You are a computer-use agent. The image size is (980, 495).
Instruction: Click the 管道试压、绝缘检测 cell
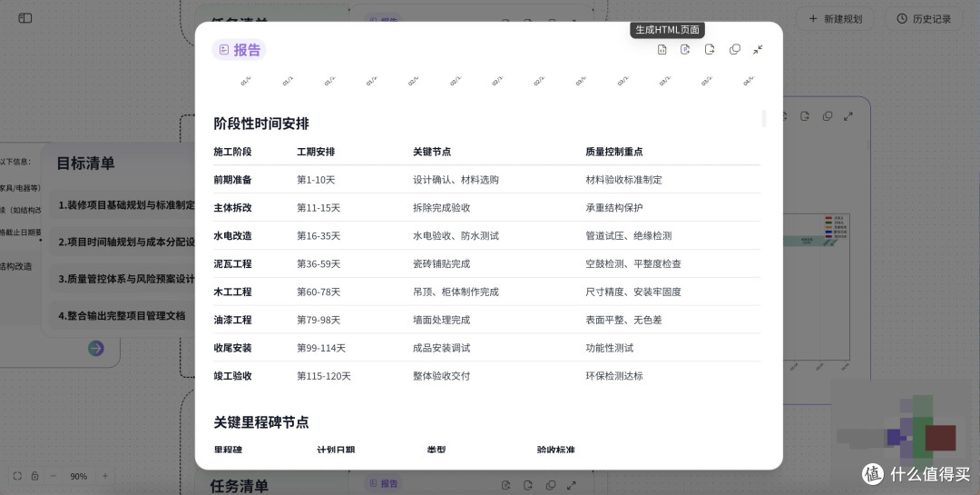click(629, 235)
